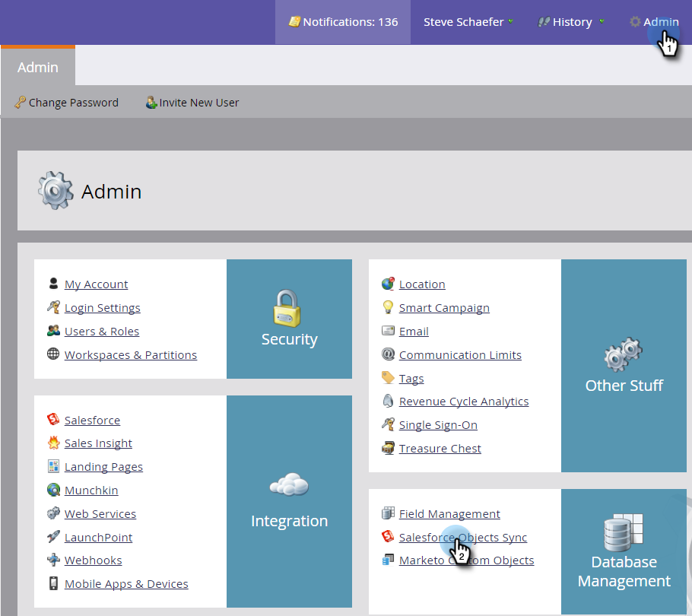The width and height of the screenshot is (692, 616).
Task: Click the Email envelope icon
Action: click(388, 331)
